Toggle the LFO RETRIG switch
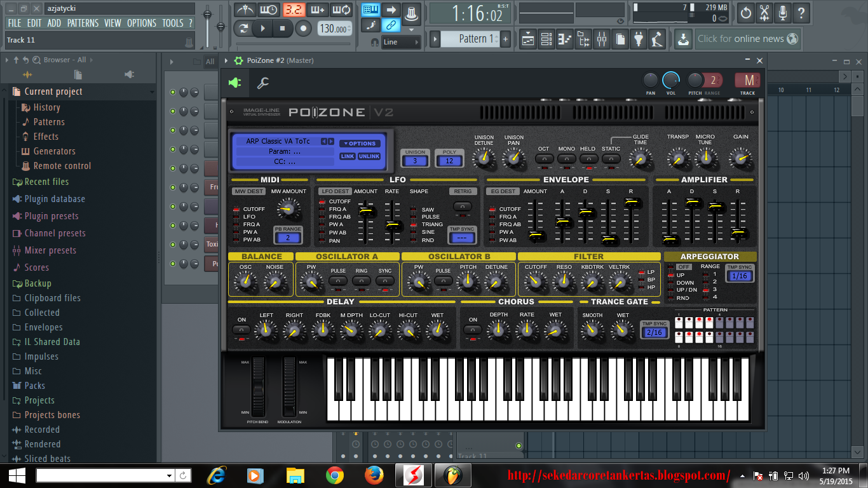Screen dimensions: 868x488 coord(462,207)
